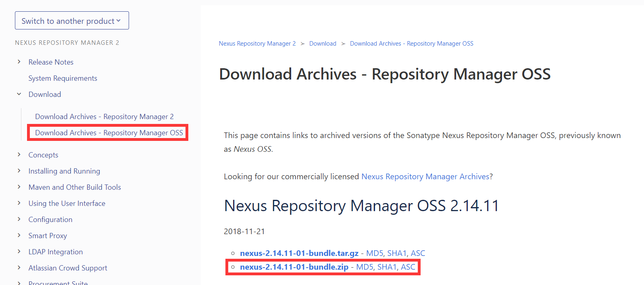The width and height of the screenshot is (644, 285).
Task: Open the Smart Proxy sidebar entry
Action: 48,236
